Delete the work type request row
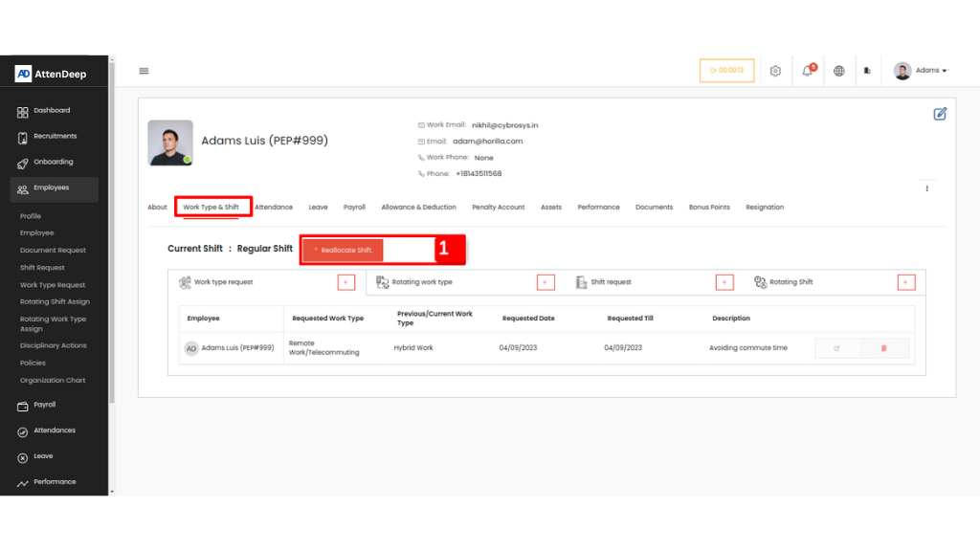Image resolution: width=980 pixels, height=551 pixels. [883, 348]
